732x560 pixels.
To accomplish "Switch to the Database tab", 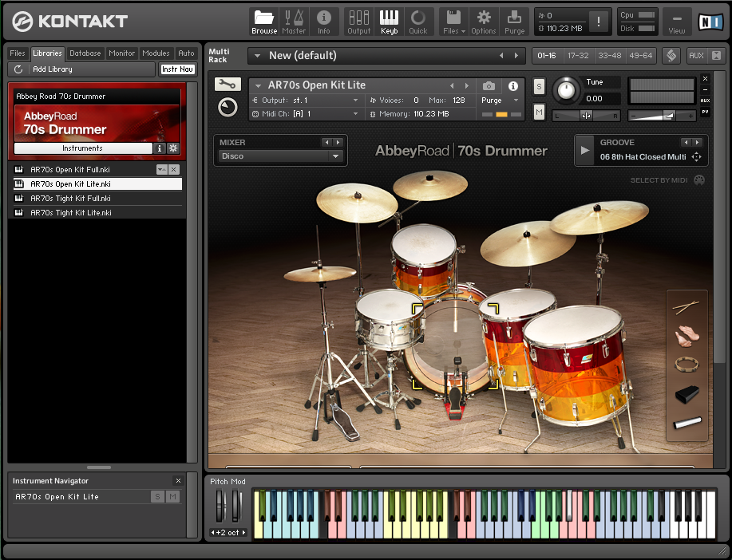I will (x=85, y=53).
